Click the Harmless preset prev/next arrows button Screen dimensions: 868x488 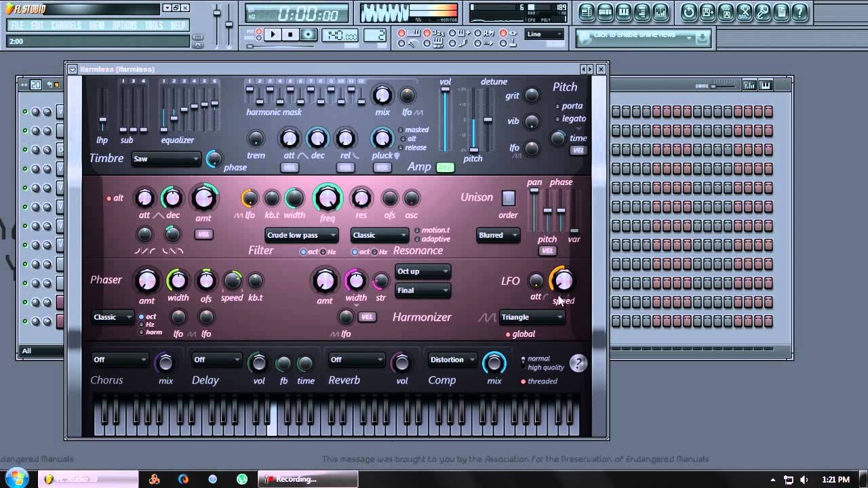click(x=587, y=69)
